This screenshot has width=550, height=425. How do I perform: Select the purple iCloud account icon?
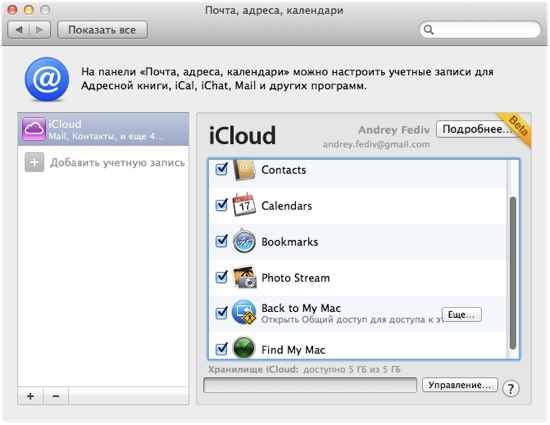pyautogui.click(x=34, y=129)
